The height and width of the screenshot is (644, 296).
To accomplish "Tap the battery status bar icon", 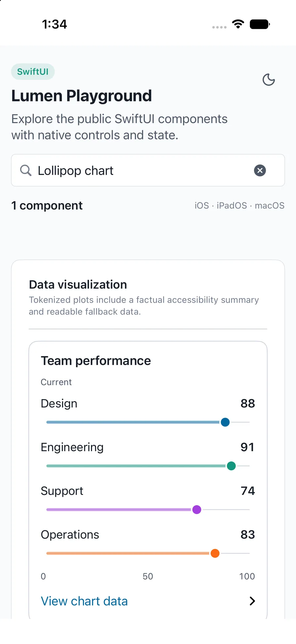I will pyautogui.click(x=260, y=24).
